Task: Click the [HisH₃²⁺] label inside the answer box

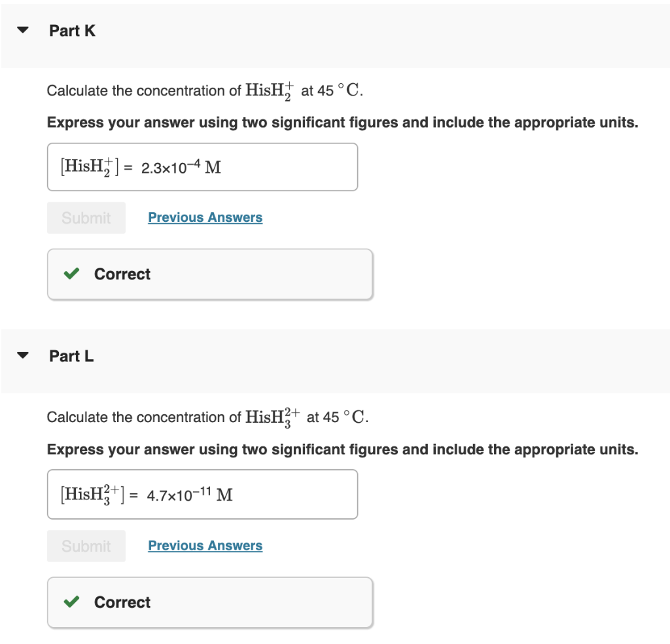Action: [93, 495]
